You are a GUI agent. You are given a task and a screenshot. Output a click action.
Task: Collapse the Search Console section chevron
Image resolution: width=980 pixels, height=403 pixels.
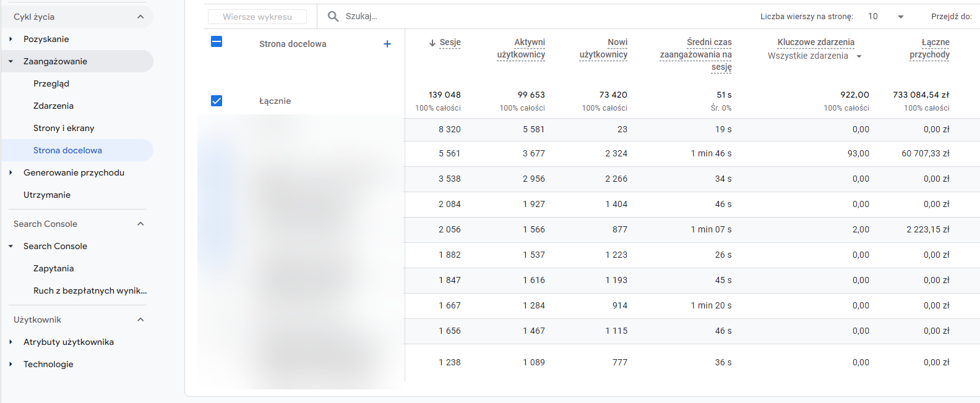click(140, 224)
